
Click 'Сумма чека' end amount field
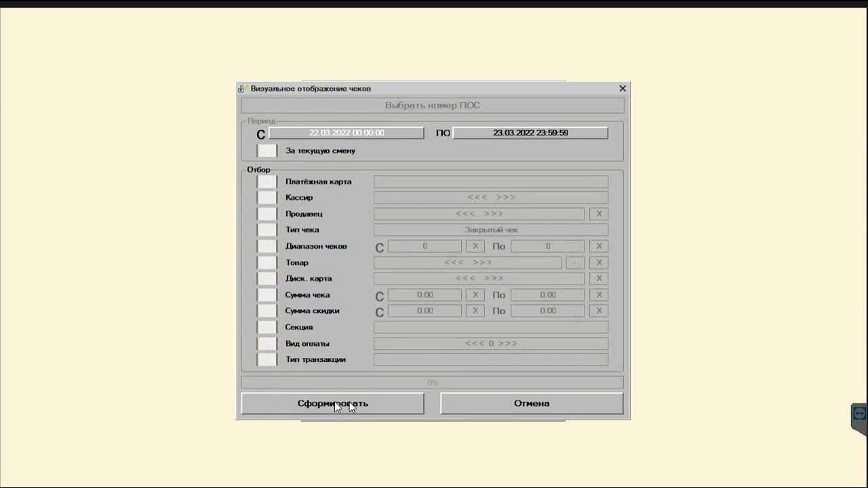click(548, 295)
